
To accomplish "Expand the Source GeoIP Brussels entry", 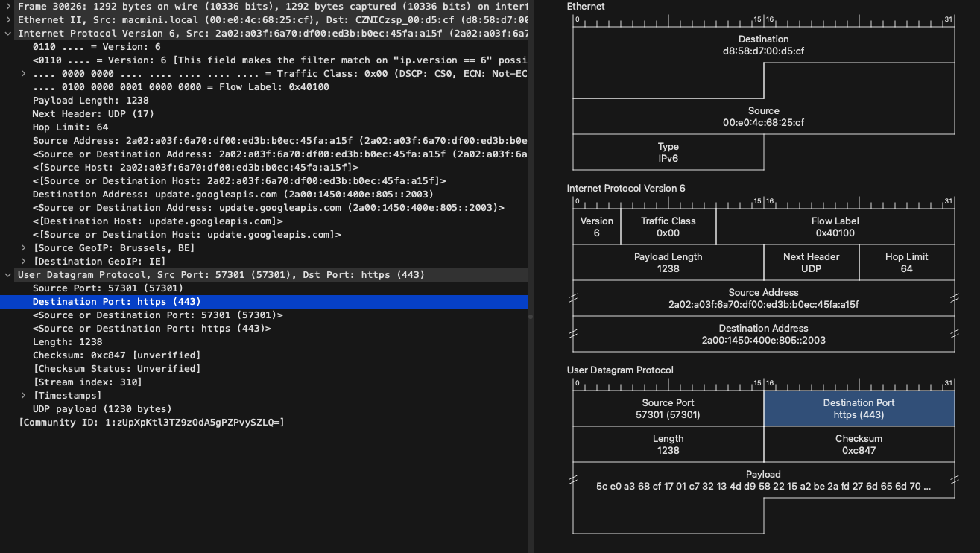I will point(23,247).
